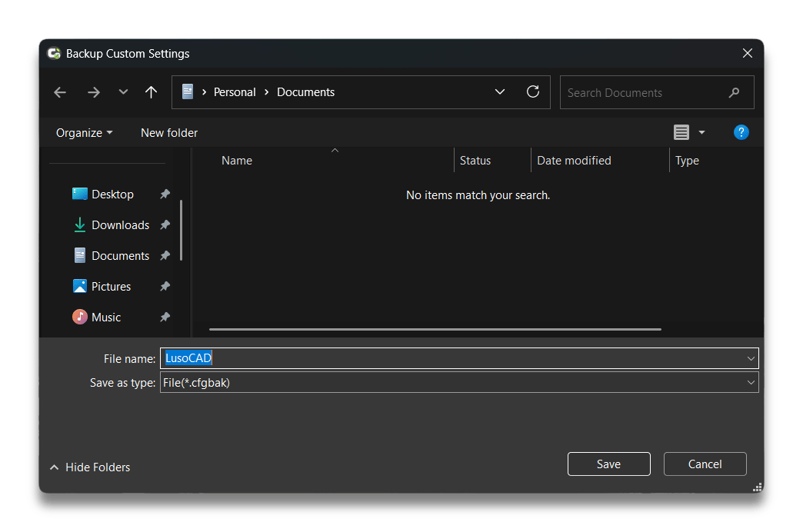Click the pin icon beside Music
This screenshot has height=532, width=803.
click(165, 318)
